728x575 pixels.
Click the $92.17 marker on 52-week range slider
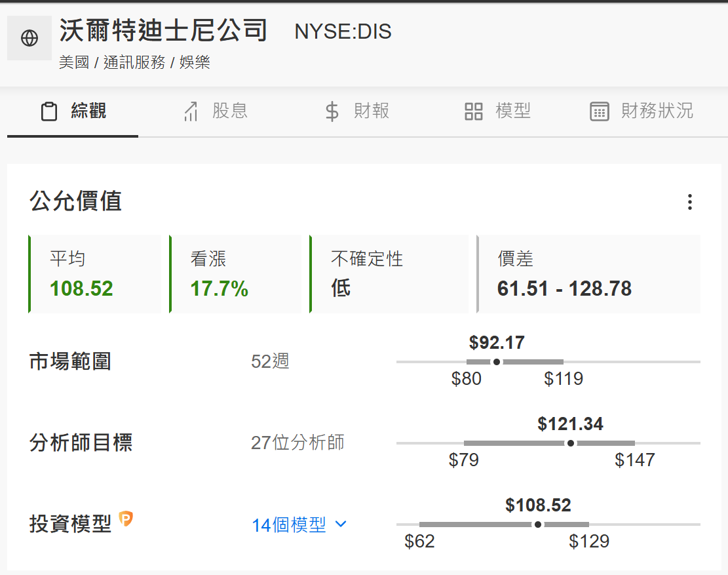click(x=496, y=362)
